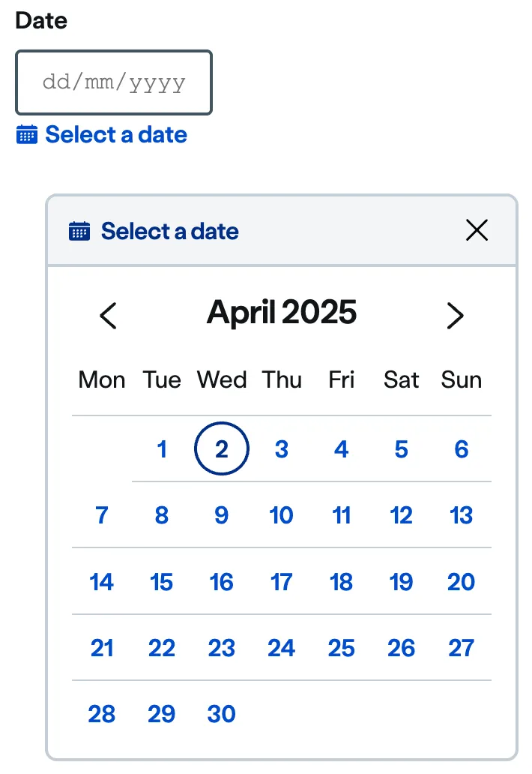Screen dimensions: 532x774
Task: Select 15 April in the calendar
Action: 162,582
